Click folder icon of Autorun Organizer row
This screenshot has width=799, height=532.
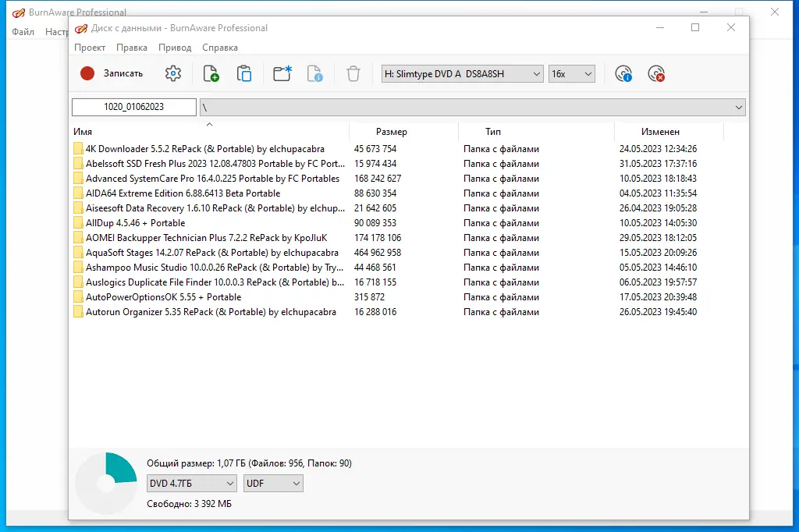coord(78,311)
